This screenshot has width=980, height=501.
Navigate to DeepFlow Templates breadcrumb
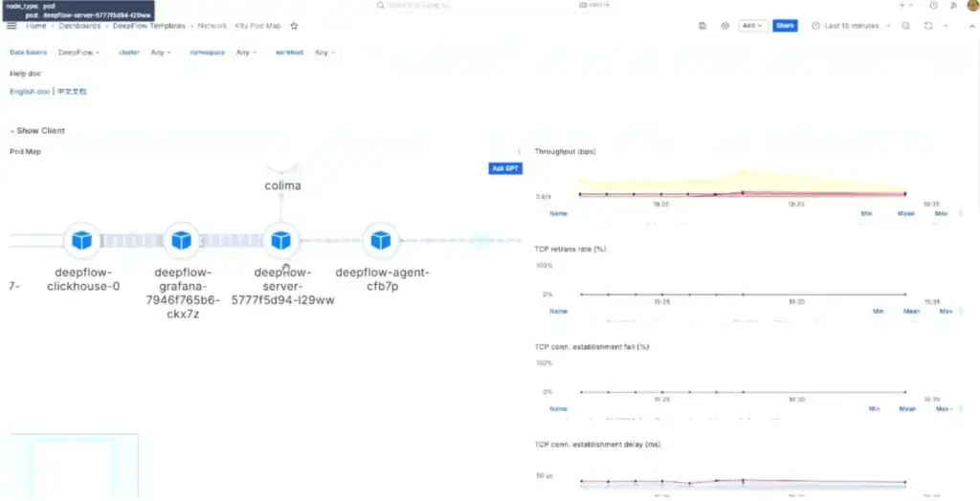point(148,26)
